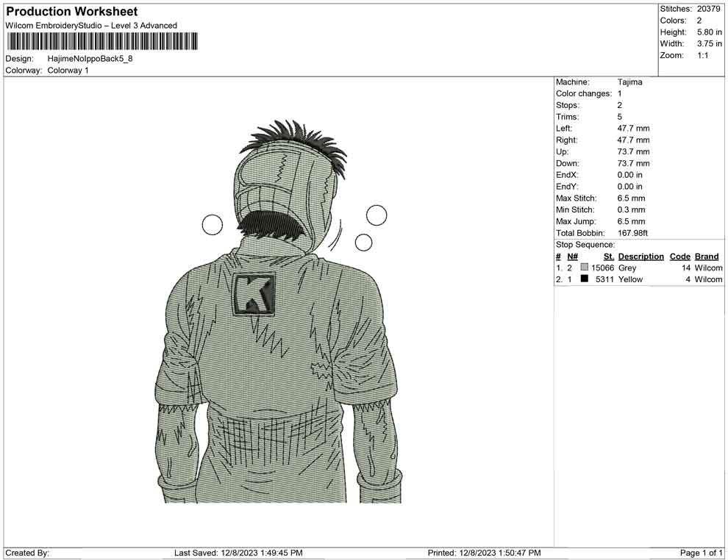Select the Stitches count 20379
Viewport: 728px width, 560px height.
(x=708, y=9)
